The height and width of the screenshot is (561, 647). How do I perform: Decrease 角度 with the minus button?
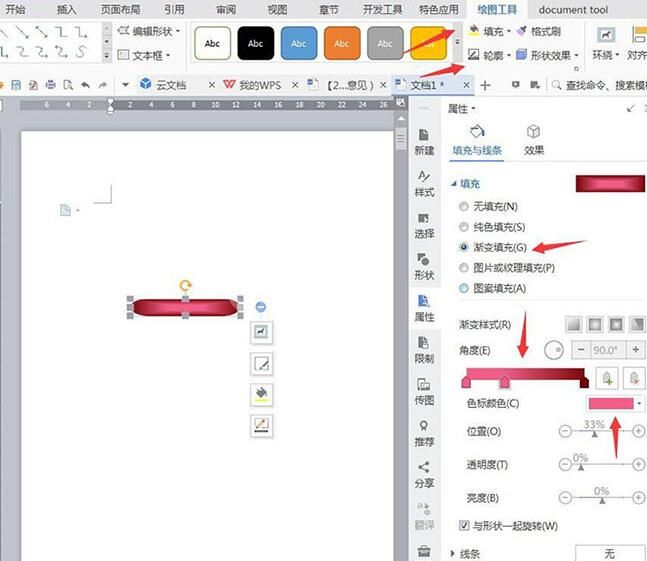[x=581, y=350]
